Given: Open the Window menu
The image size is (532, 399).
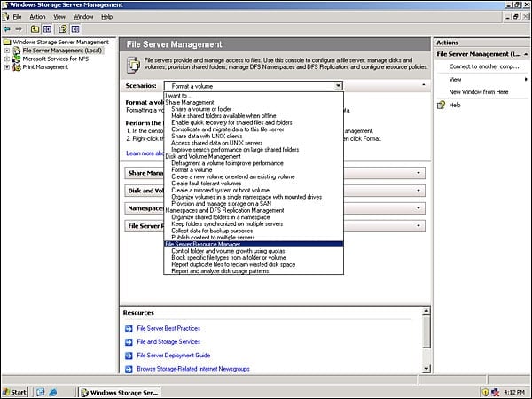Looking at the screenshot, I should click(x=83, y=17).
